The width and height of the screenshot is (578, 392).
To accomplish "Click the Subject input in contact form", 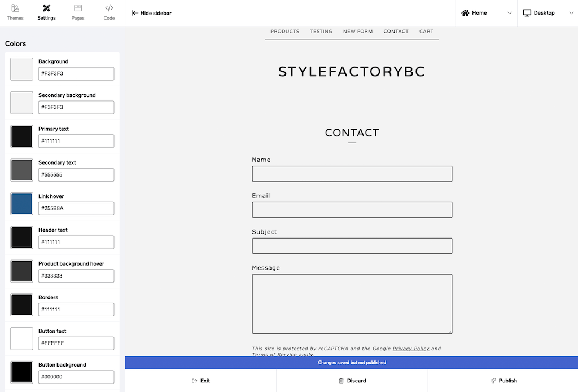I will [352, 246].
